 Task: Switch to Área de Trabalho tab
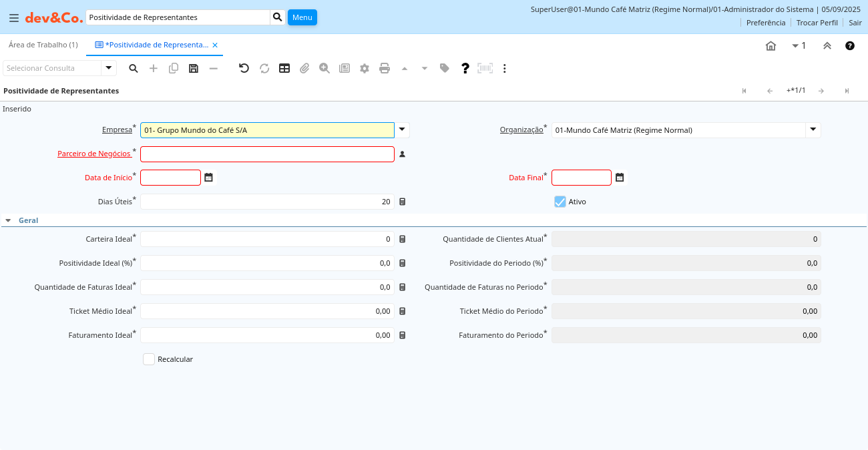[43, 45]
